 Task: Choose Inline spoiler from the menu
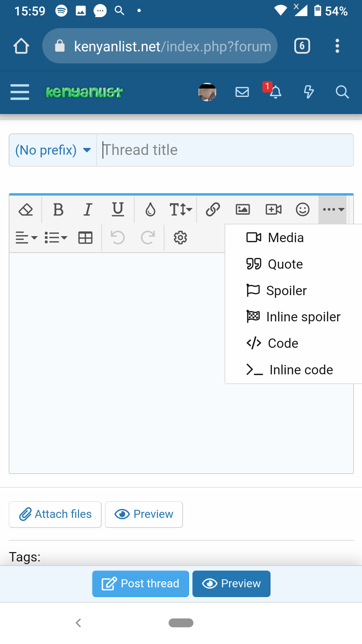pos(303,317)
